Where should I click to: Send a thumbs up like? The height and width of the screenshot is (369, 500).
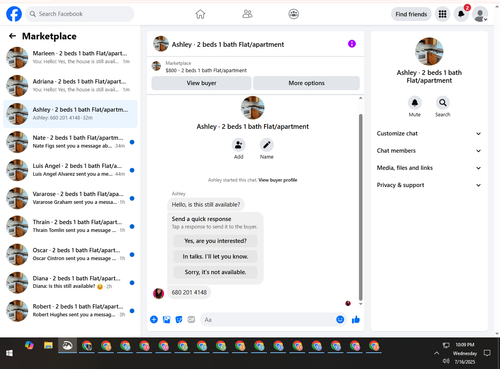tap(356, 320)
